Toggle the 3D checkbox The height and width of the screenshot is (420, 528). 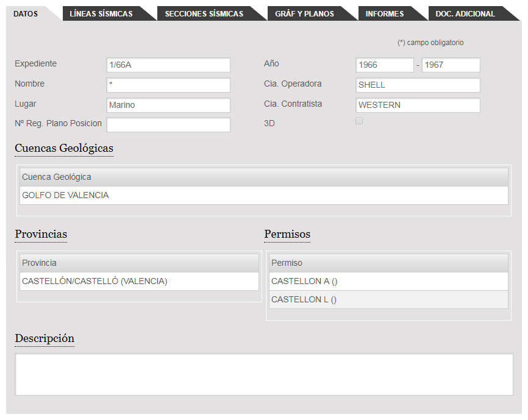[359, 121]
